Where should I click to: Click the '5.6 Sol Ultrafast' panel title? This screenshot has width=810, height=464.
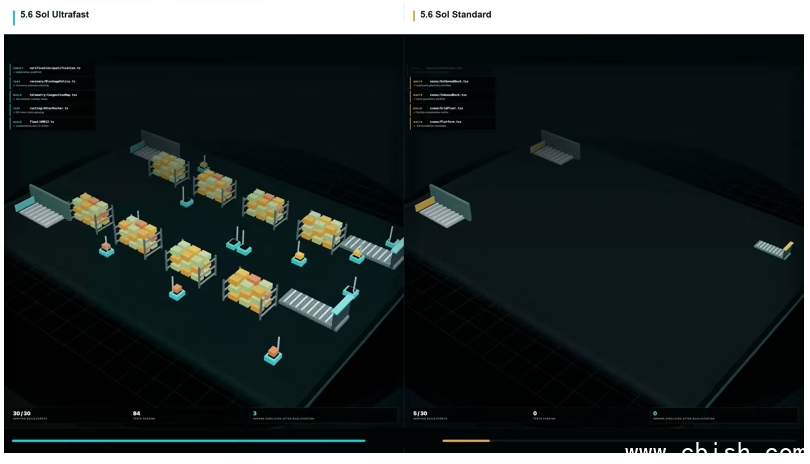[x=54, y=14]
